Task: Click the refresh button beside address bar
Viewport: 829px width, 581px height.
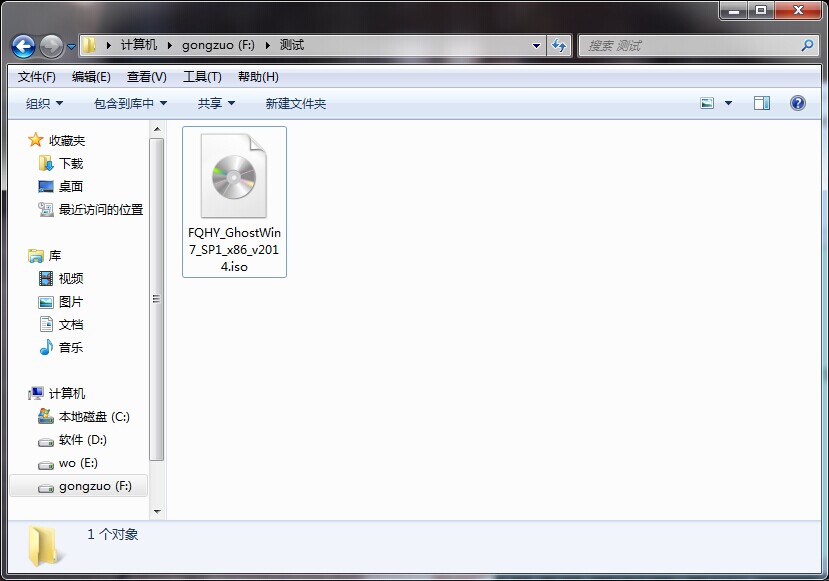Action: [559, 46]
